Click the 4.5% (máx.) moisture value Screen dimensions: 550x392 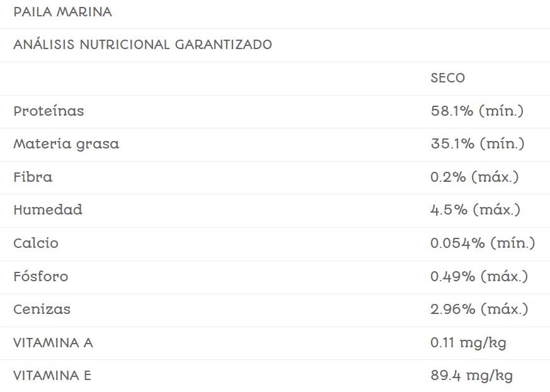475,210
